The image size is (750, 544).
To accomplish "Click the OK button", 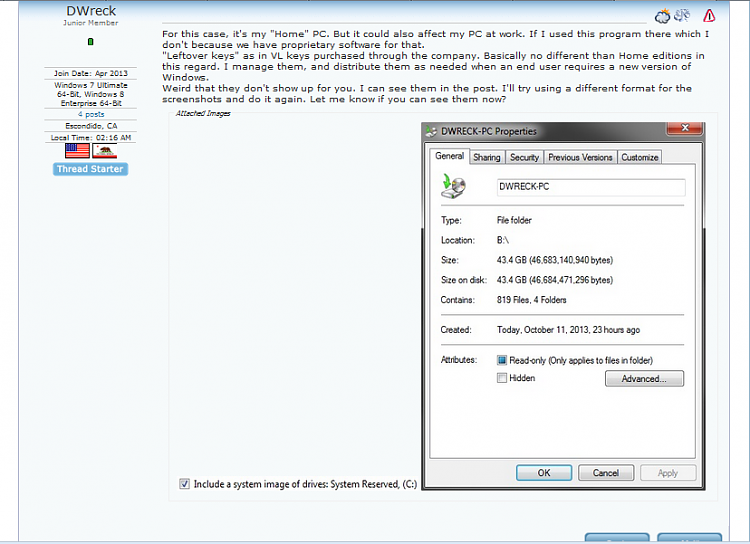I will point(544,473).
